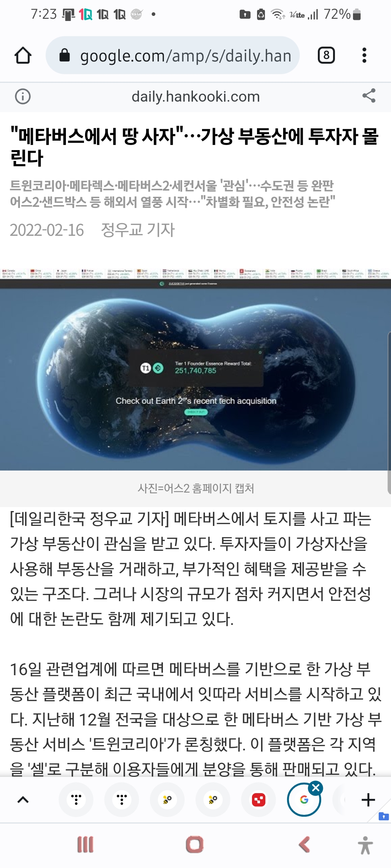Tap the google.com/amp URL address bar
This screenshot has height=868, width=391.
173,55
